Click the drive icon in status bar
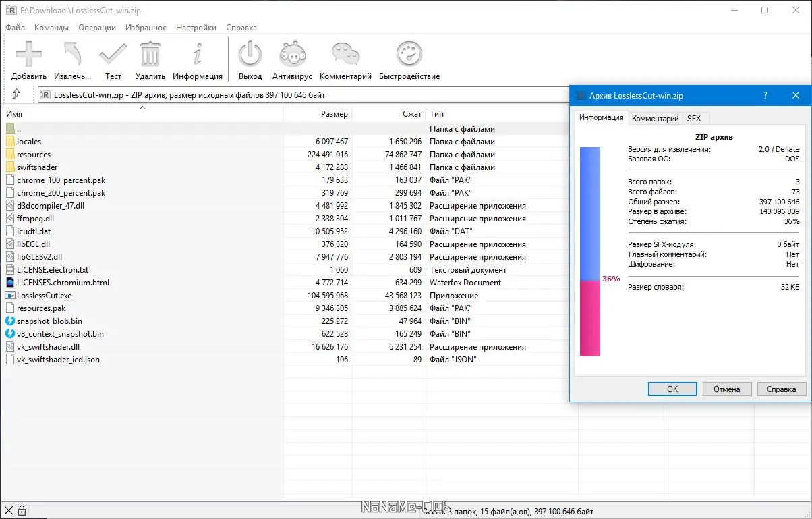Screen dimensions: 812x519 click(9, 511)
